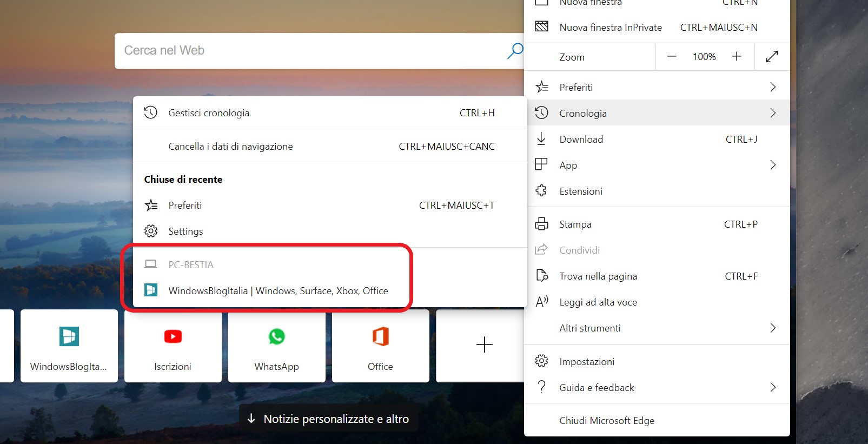Click the WindowsBlogItalia favicon in history list
This screenshot has height=444, width=868.
point(151,290)
